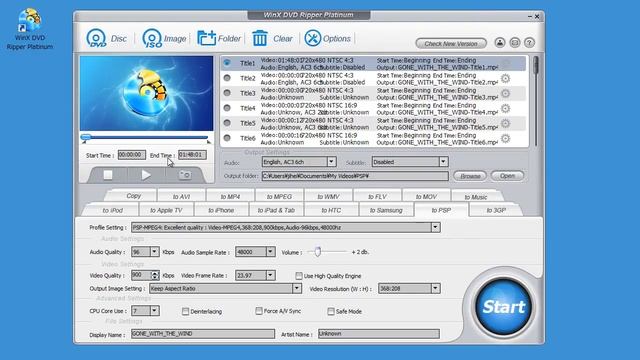640x360 pixels.
Task: Expand the Subtitle dropdown
Action: click(x=443, y=162)
